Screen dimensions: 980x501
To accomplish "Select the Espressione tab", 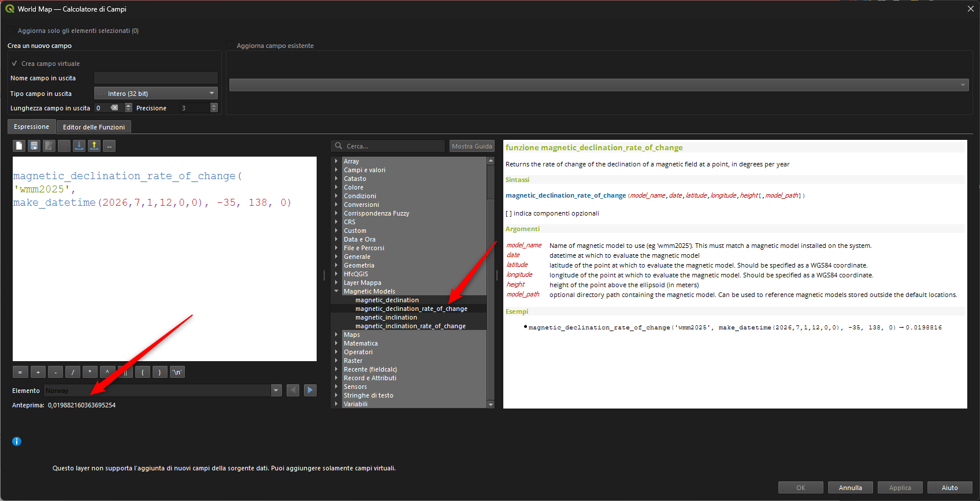I will point(32,127).
